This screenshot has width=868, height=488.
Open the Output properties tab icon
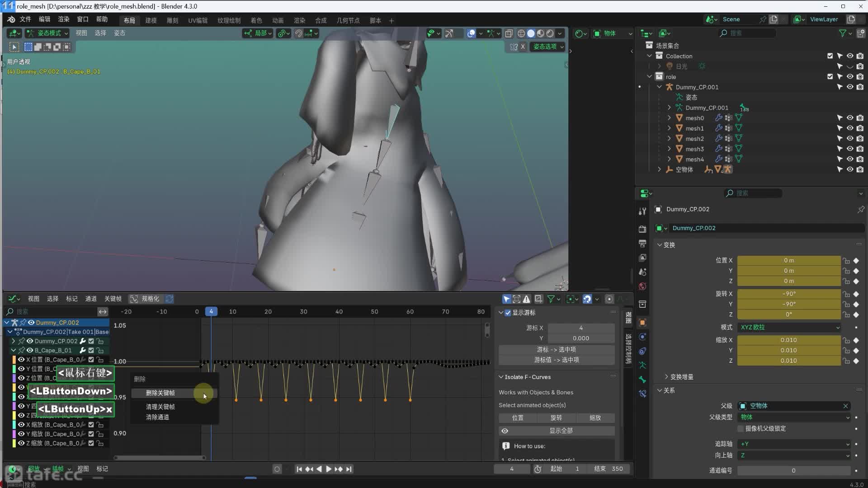642,244
